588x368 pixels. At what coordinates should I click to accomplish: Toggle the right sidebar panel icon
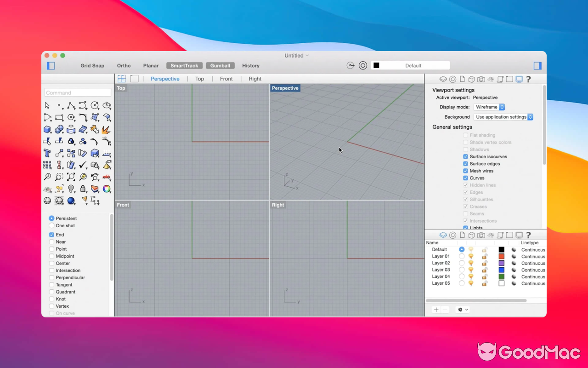[537, 66]
